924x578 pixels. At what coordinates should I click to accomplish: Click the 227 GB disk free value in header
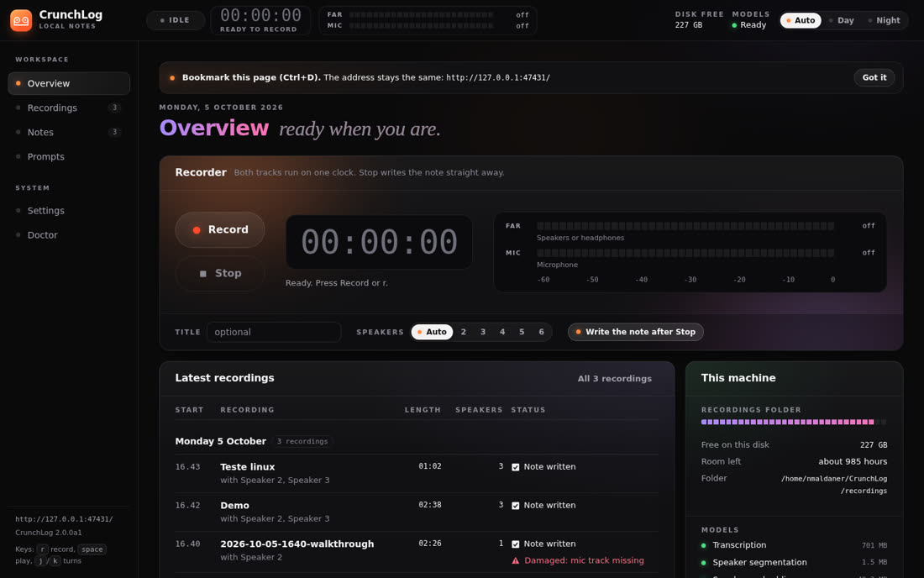689,25
